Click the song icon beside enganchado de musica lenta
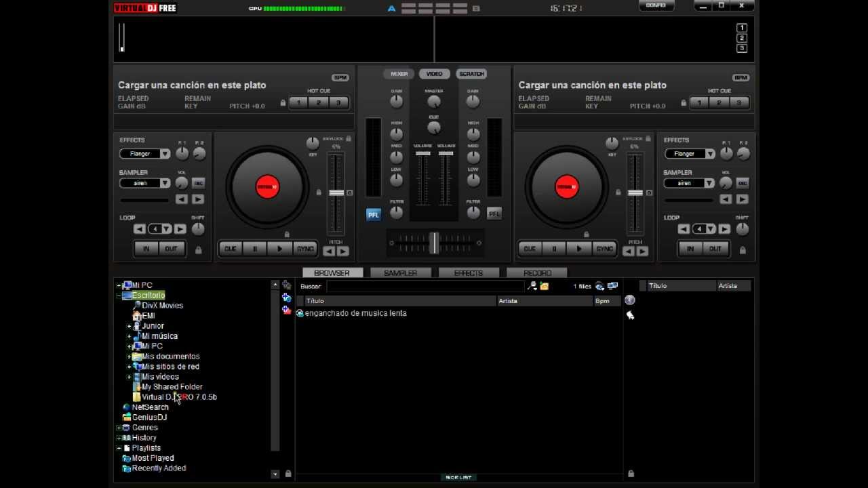Screen dimensions: 868x488 coord(300,313)
